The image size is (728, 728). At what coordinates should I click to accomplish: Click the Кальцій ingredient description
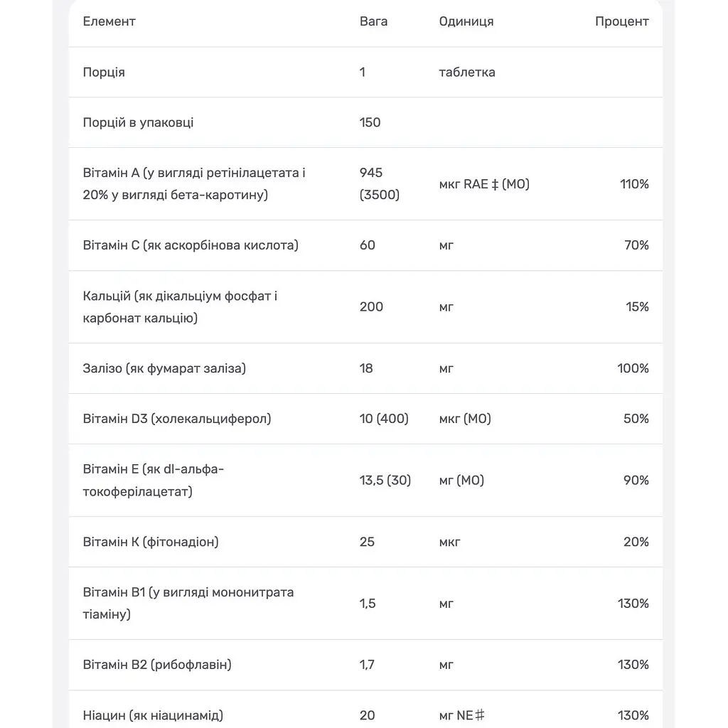click(x=180, y=307)
